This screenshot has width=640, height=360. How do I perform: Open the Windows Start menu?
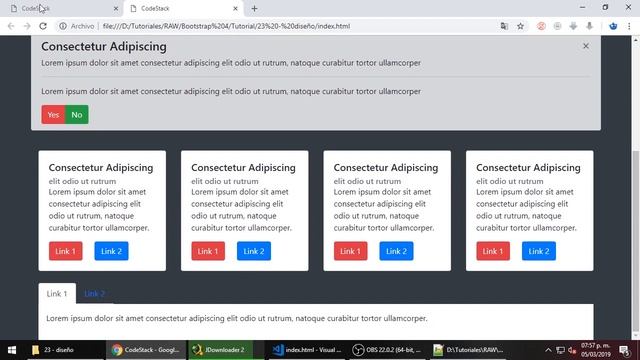pyautogui.click(x=12, y=350)
